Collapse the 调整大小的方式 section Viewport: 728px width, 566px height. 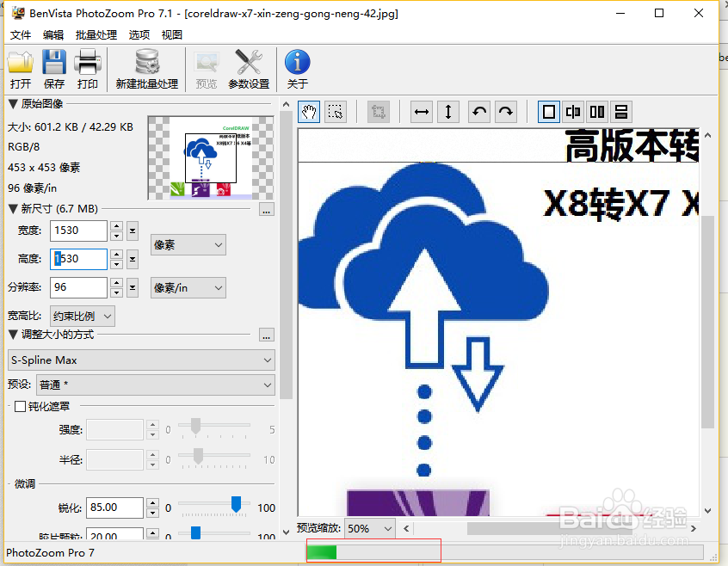(13, 335)
